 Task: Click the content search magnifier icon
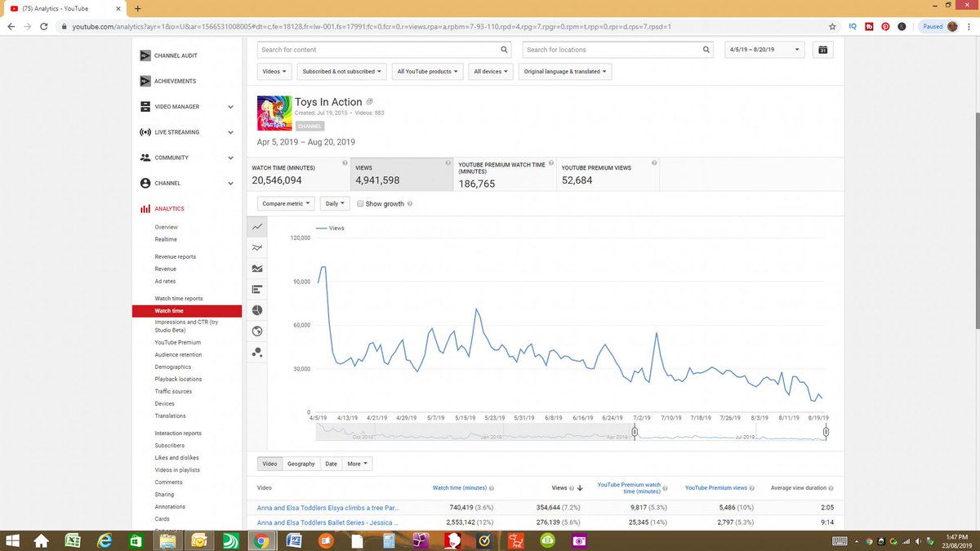(504, 50)
